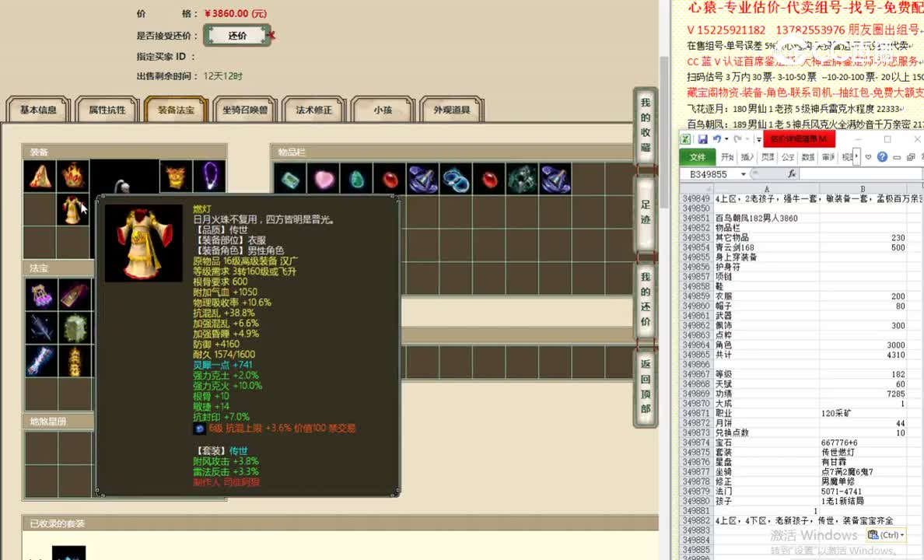Click the 还价 counter-offer button
This screenshot has height=560, width=924.
237,35
